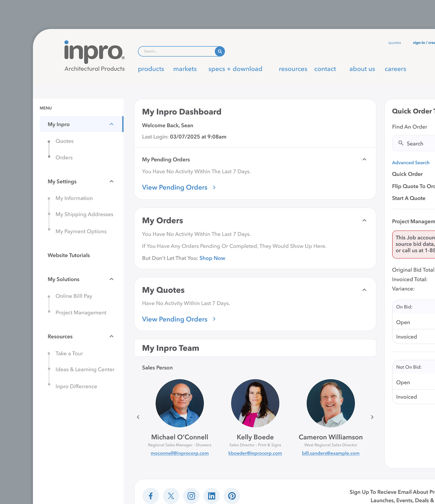Click the Inpro Architectural Products logo

(x=94, y=56)
